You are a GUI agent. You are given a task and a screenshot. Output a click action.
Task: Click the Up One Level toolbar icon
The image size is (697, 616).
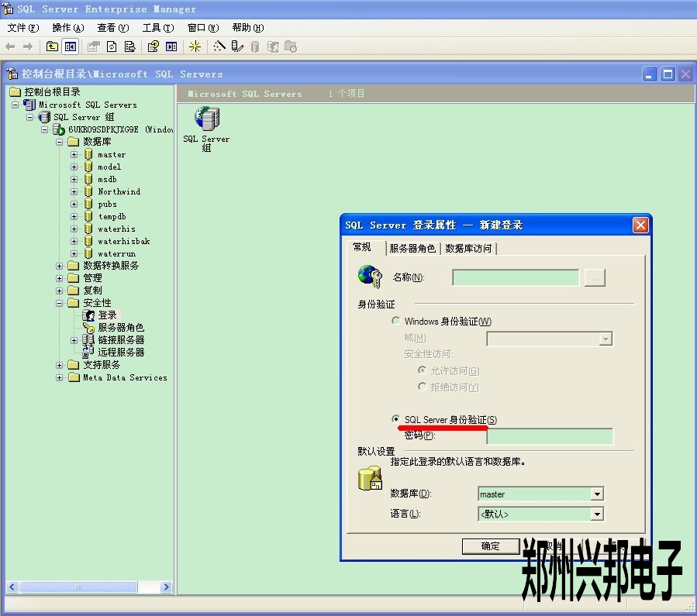tap(52, 46)
